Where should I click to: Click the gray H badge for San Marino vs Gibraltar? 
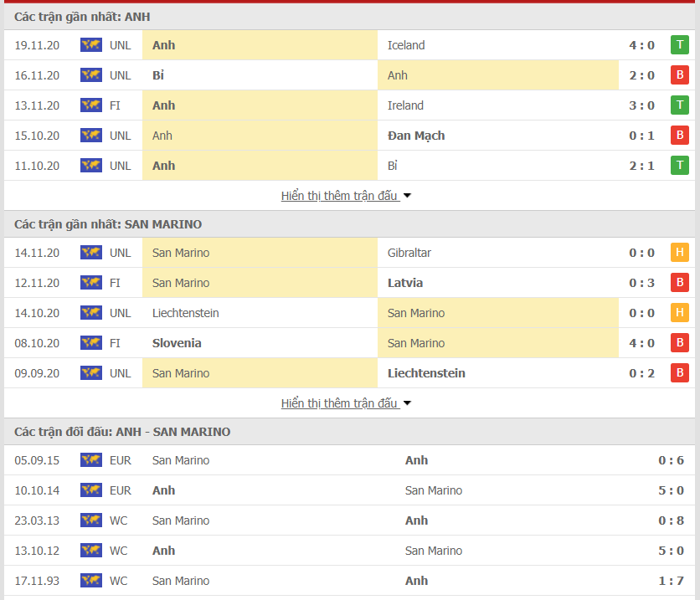point(679,253)
